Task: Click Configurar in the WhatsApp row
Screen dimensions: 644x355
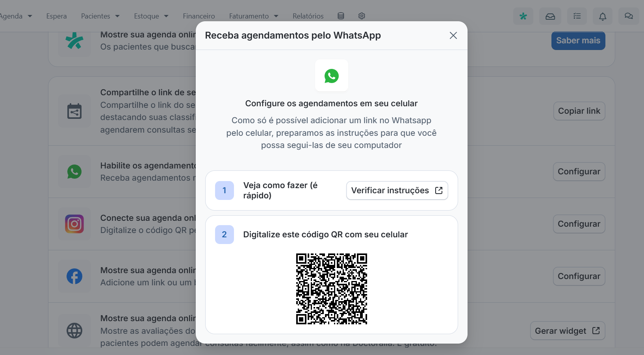Action: (x=579, y=172)
